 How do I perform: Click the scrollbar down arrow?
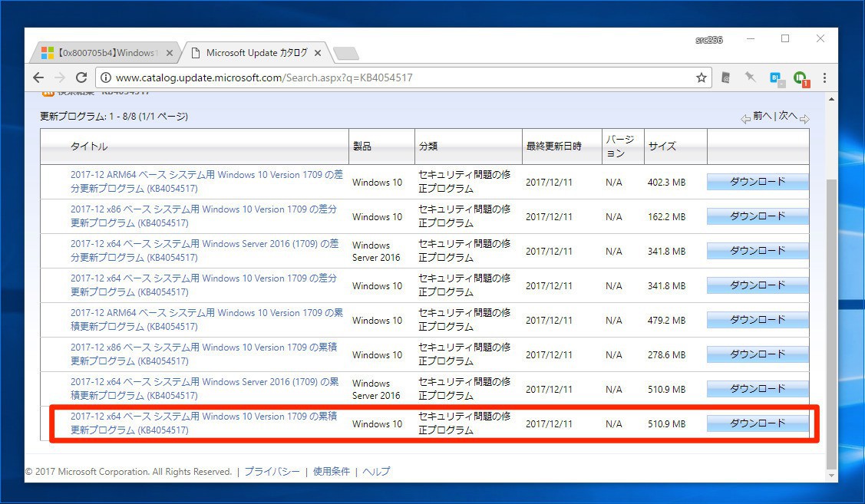click(x=831, y=476)
